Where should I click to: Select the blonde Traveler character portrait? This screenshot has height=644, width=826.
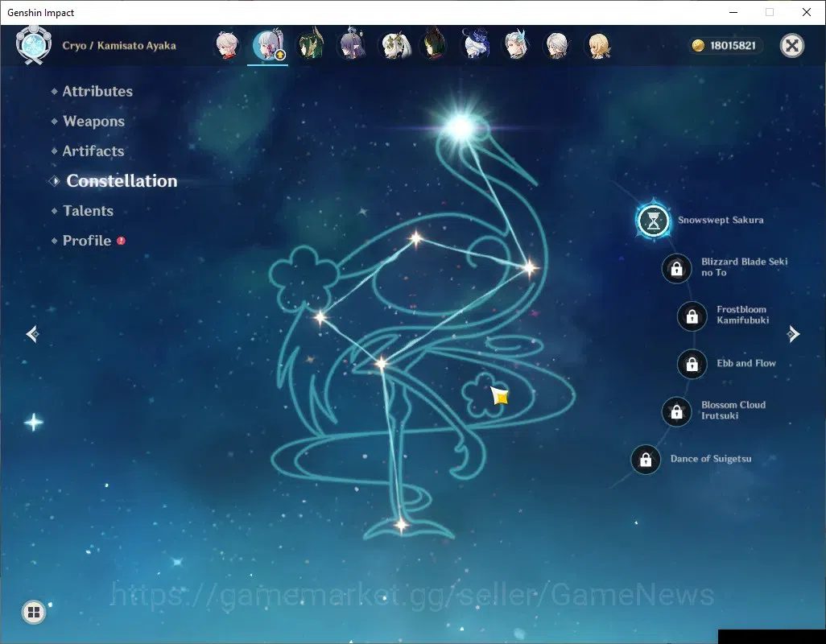coord(598,46)
